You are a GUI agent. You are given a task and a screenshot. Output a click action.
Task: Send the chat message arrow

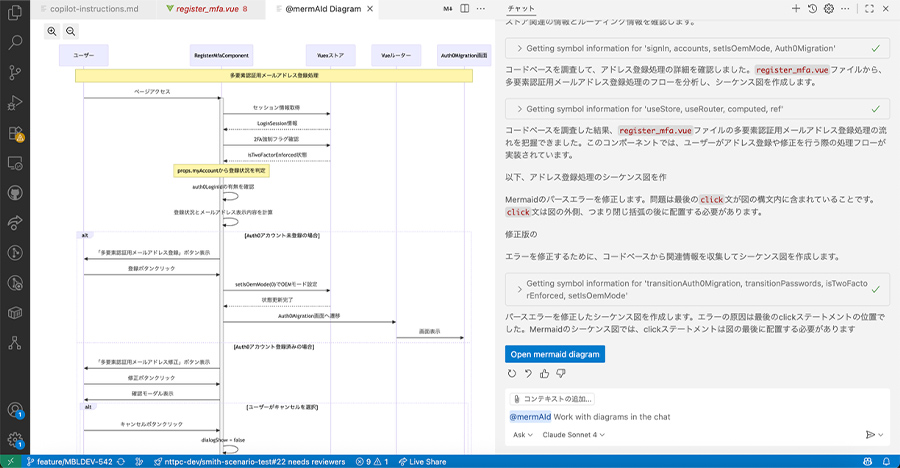pos(870,435)
